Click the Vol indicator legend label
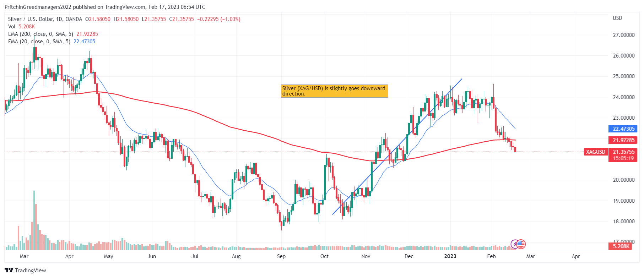 tap(12, 27)
